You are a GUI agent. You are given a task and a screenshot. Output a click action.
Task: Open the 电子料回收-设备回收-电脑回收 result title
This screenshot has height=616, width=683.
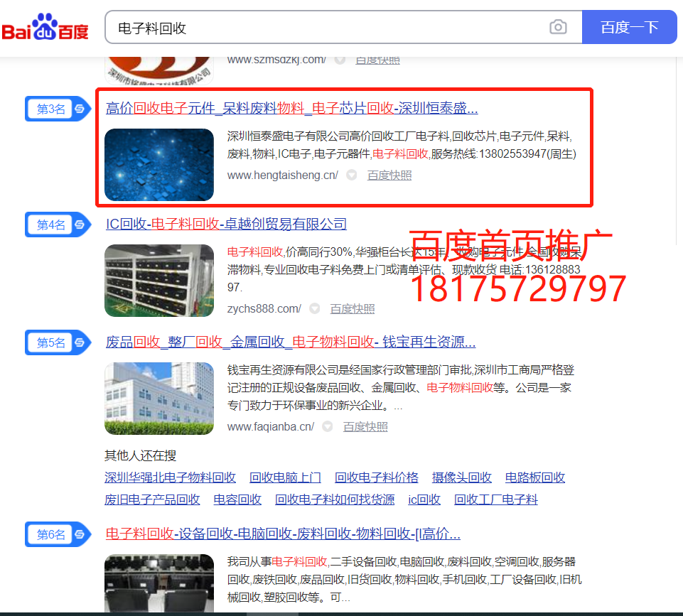283,534
